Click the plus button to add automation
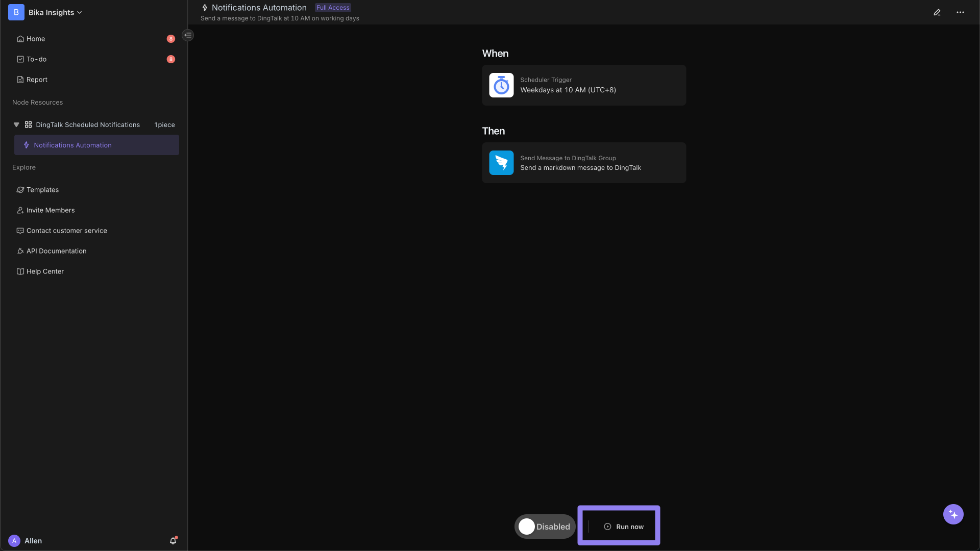This screenshot has height=551, width=980. pos(954,514)
